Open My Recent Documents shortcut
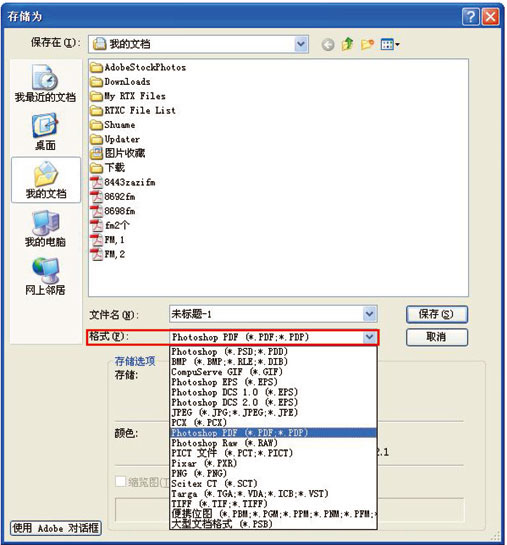Image resolution: width=507 pixels, height=545 pixels. click(x=45, y=83)
